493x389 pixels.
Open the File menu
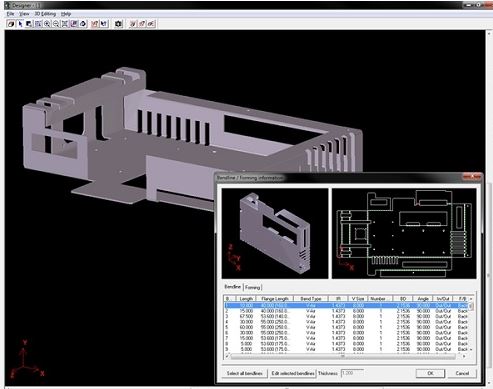pyautogui.click(x=10, y=14)
